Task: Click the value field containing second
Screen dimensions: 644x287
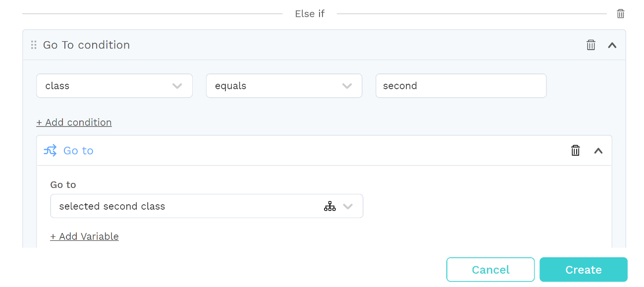Action: point(461,86)
